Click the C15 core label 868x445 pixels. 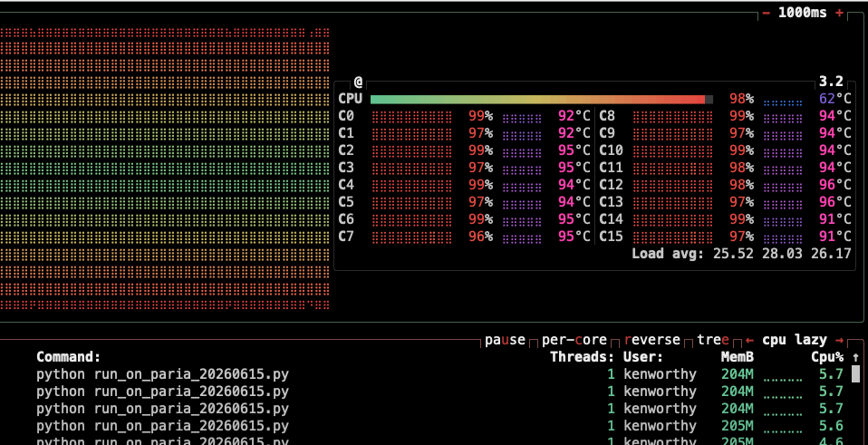click(x=612, y=237)
